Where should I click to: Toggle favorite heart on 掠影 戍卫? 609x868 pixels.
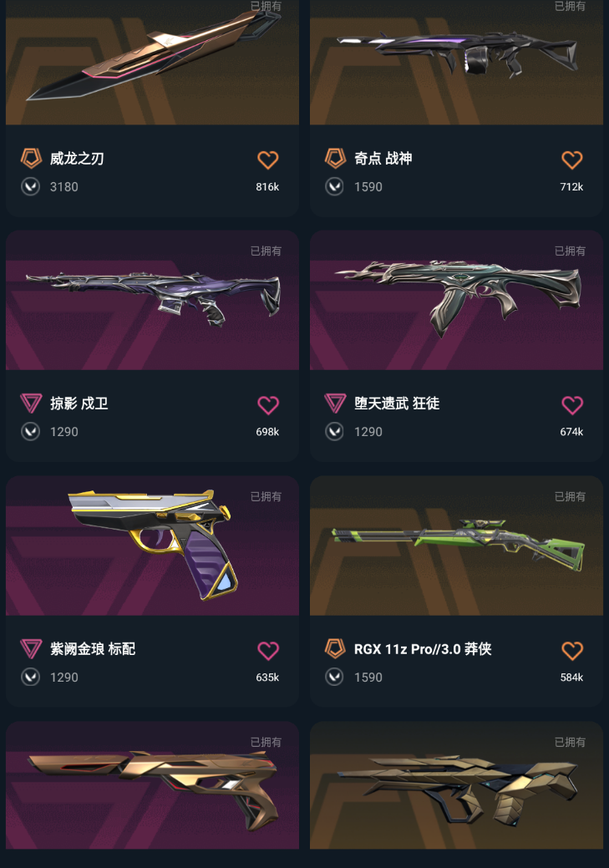click(x=268, y=405)
